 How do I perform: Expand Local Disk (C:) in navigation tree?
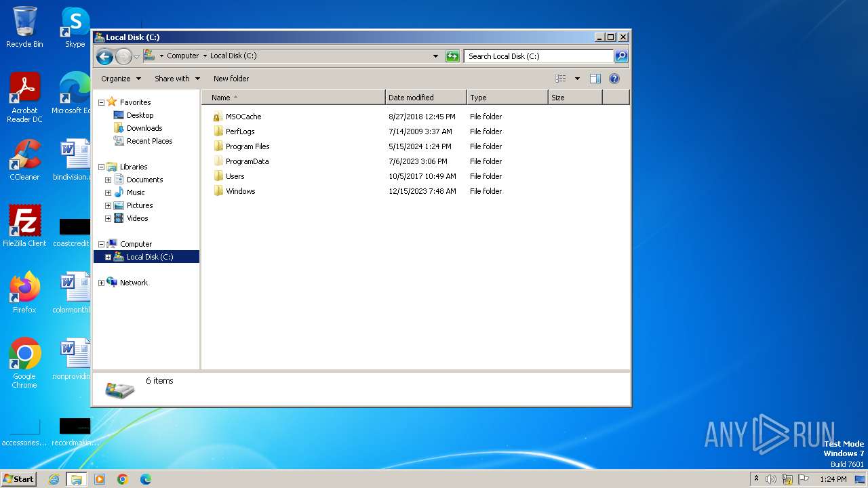[108, 257]
